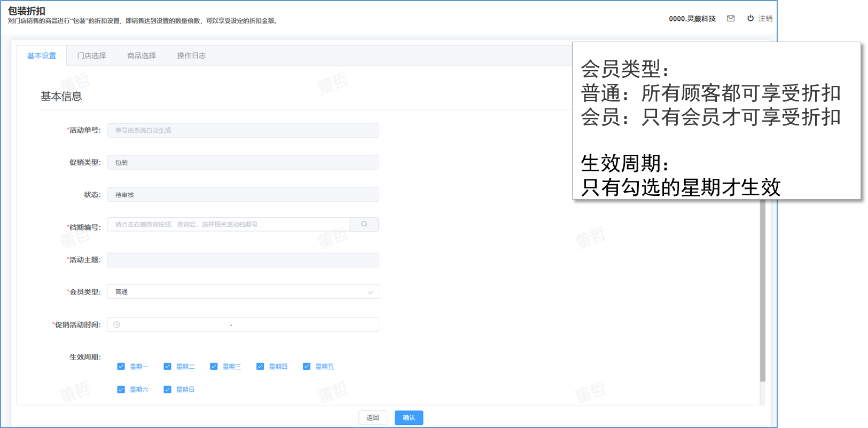
Task: Toggle the 星期三 checkbox
Action: [214, 367]
